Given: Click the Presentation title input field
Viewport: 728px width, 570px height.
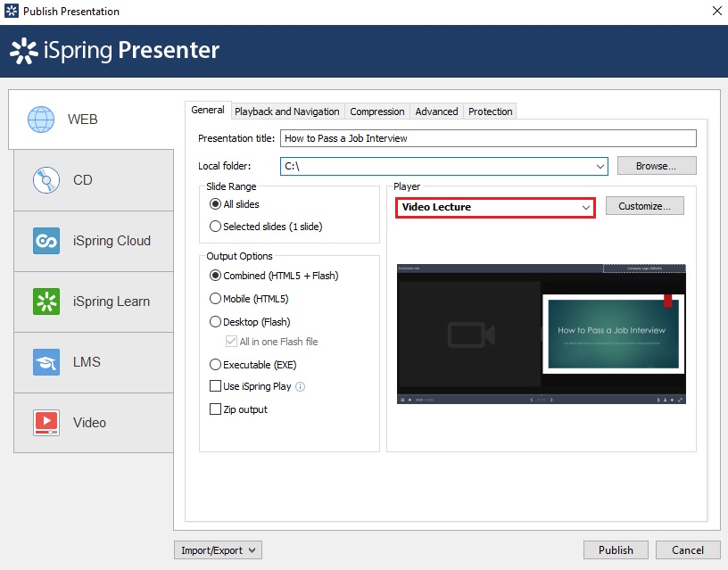Looking at the screenshot, I should [488, 138].
